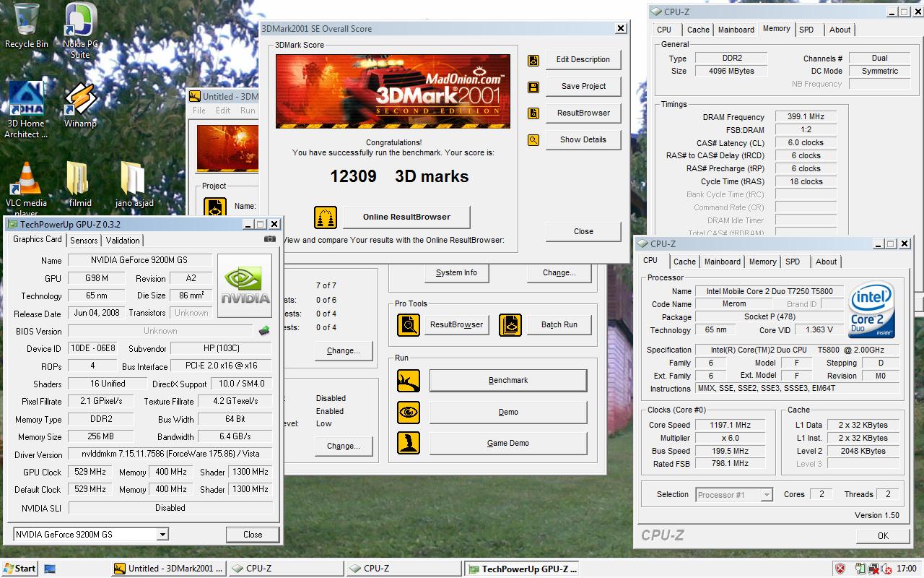Click the Intel Core 2 Duo logo
924x578 pixels.
click(872, 310)
